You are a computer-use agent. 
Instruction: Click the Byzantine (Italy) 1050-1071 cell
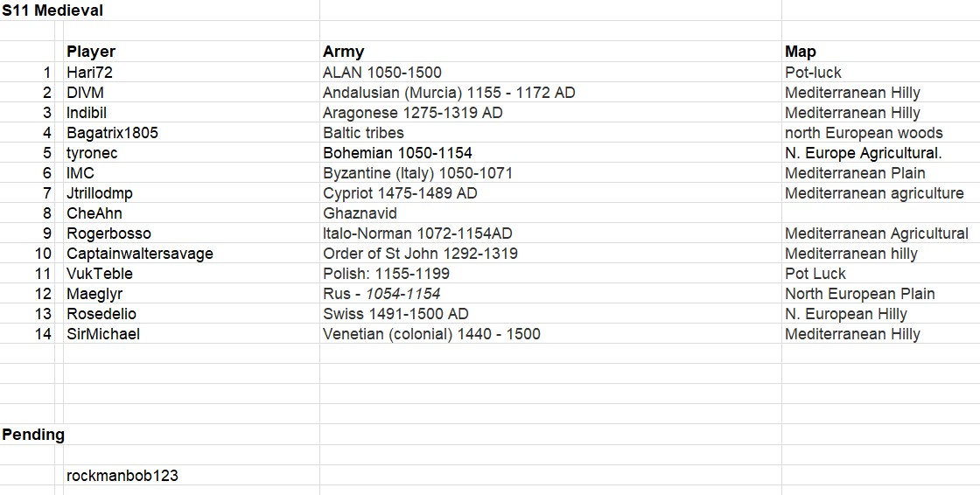coord(550,172)
